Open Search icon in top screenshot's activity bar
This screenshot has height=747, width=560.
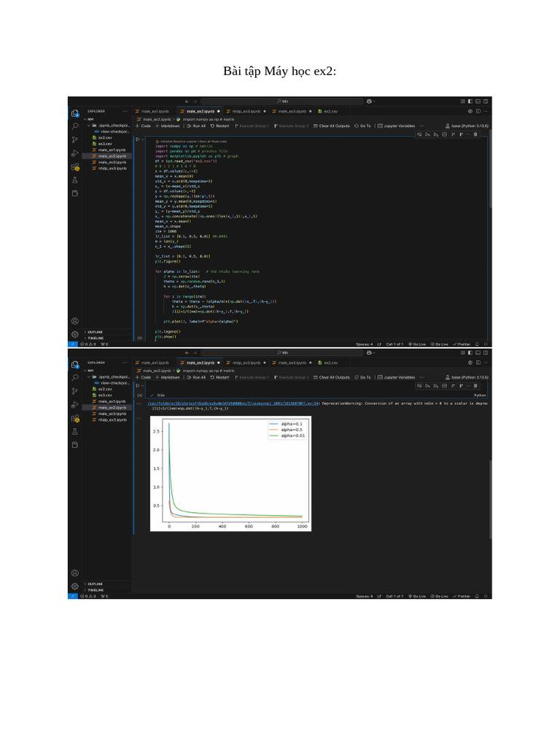coord(75,126)
